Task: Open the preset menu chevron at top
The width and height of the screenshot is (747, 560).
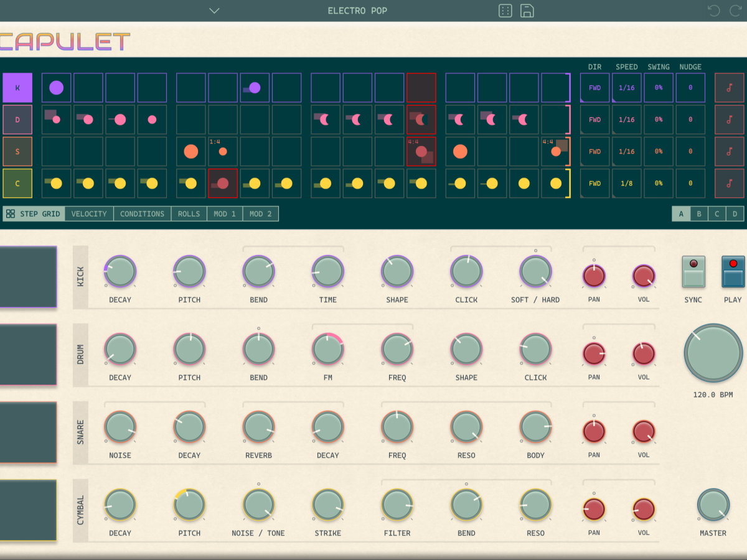Action: (x=214, y=11)
